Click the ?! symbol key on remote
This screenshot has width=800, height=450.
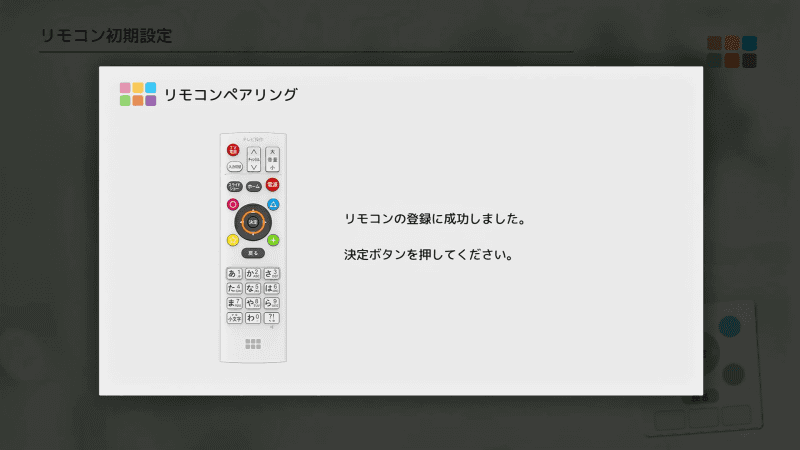(x=271, y=318)
